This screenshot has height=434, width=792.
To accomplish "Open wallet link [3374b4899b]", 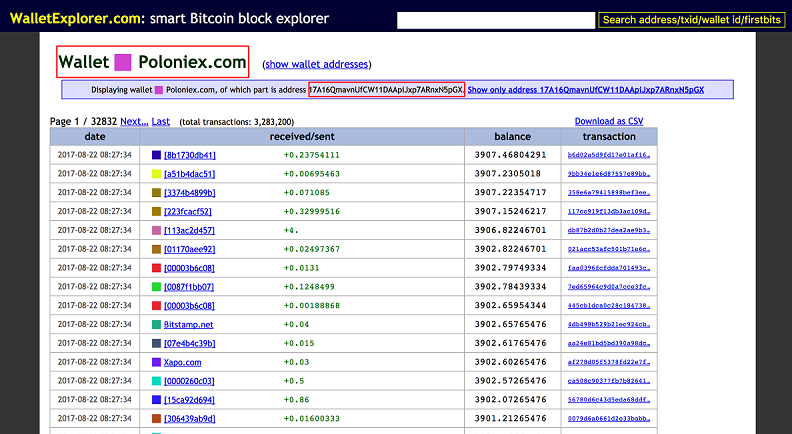I will point(189,192).
